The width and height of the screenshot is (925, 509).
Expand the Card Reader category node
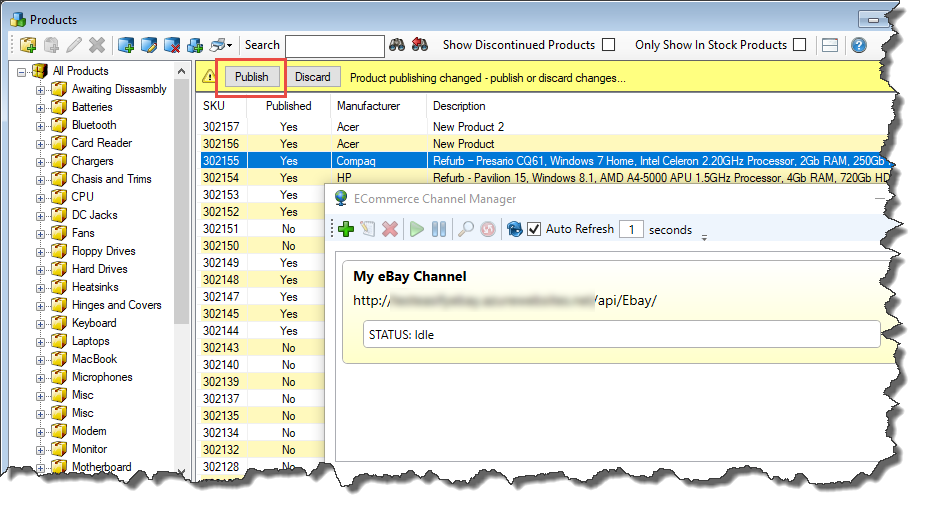pos(40,144)
